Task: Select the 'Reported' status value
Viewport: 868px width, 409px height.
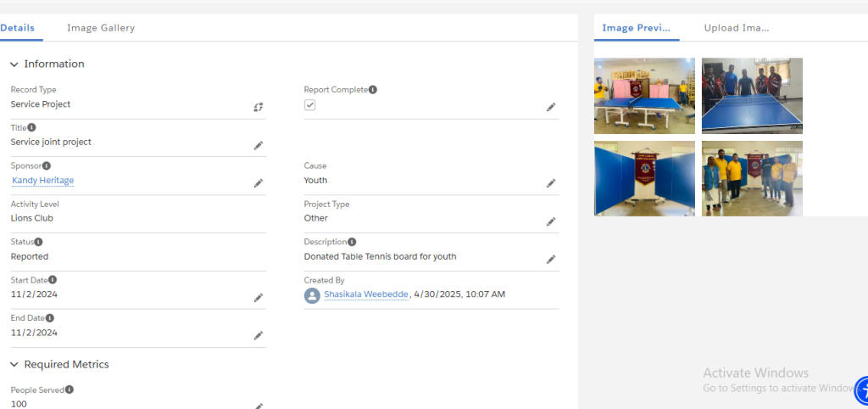Action: [x=30, y=256]
